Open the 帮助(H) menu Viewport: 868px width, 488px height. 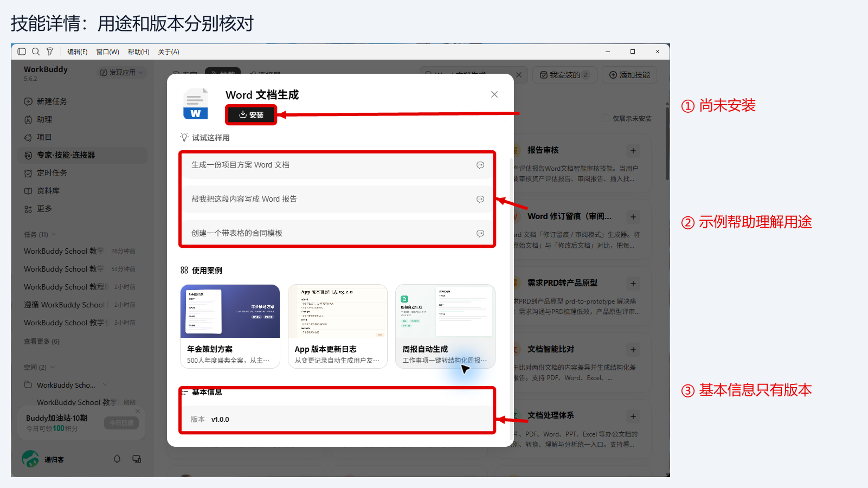(x=139, y=52)
